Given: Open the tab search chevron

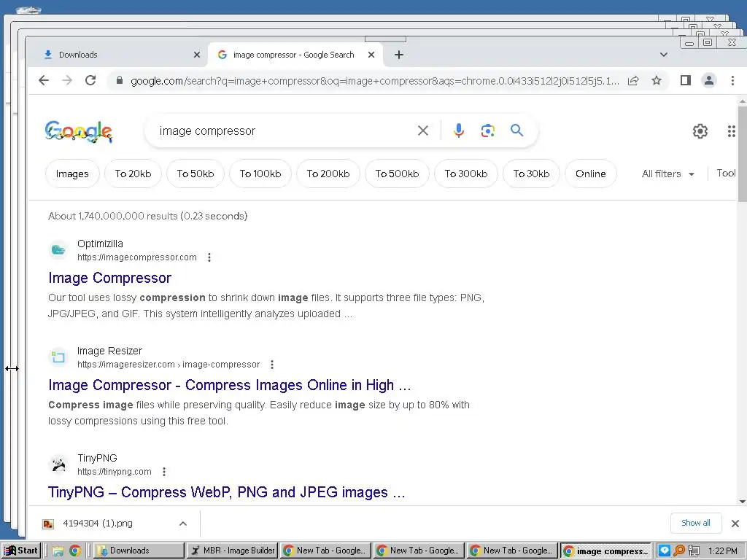Looking at the screenshot, I should pyautogui.click(x=664, y=55).
